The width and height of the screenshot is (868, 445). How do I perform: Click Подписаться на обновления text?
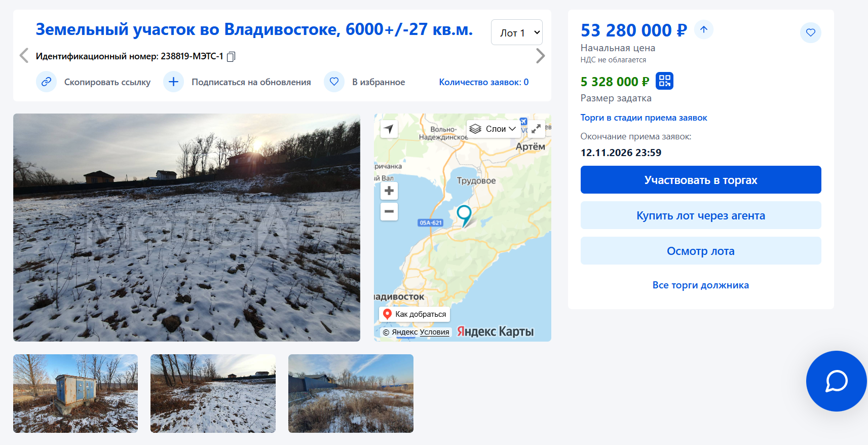(x=251, y=82)
